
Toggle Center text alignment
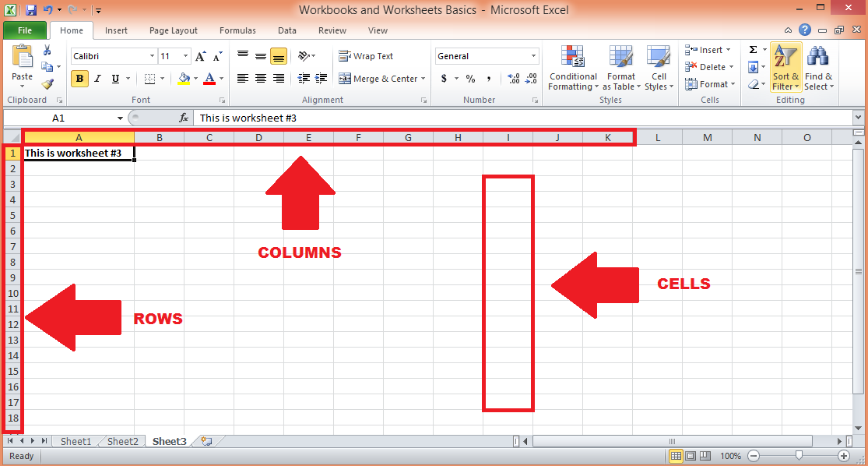(x=261, y=79)
